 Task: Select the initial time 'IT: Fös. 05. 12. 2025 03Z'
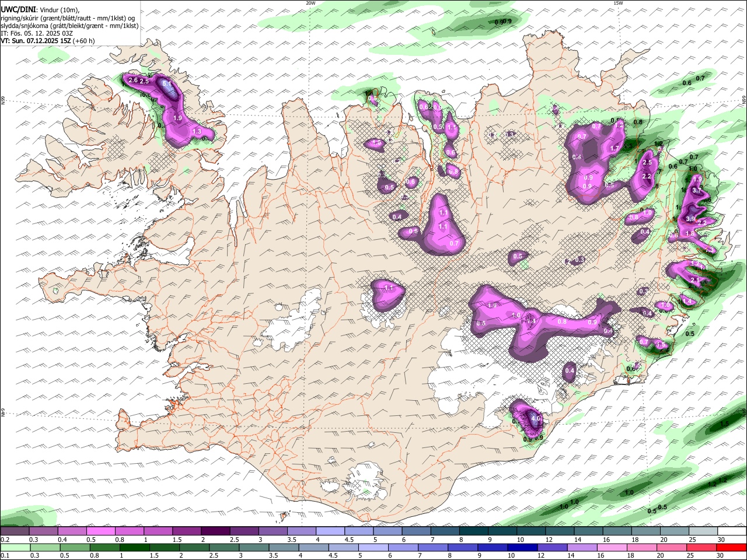click(x=37, y=33)
